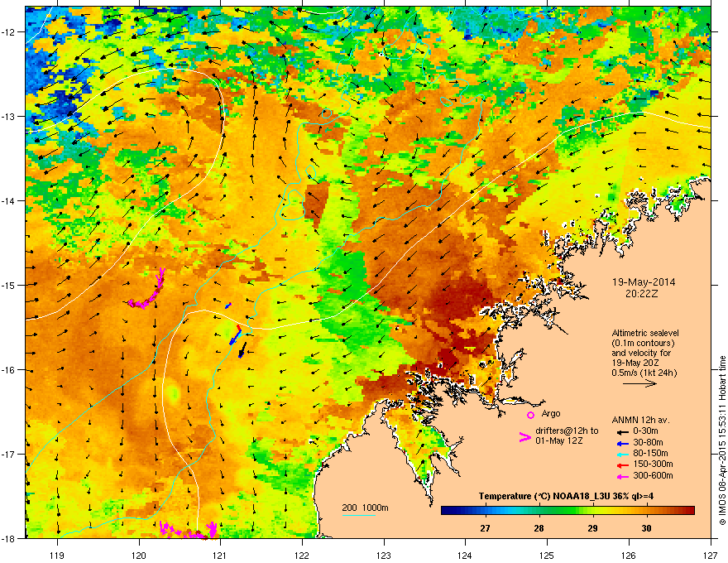728x563 pixels.
Task: Click the '300-600m' depth label
Action: click(653, 475)
